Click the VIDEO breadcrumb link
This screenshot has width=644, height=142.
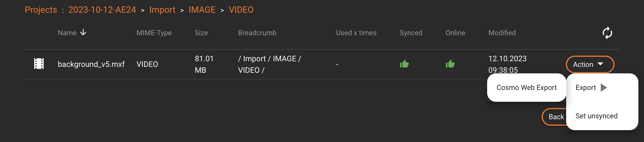click(241, 10)
